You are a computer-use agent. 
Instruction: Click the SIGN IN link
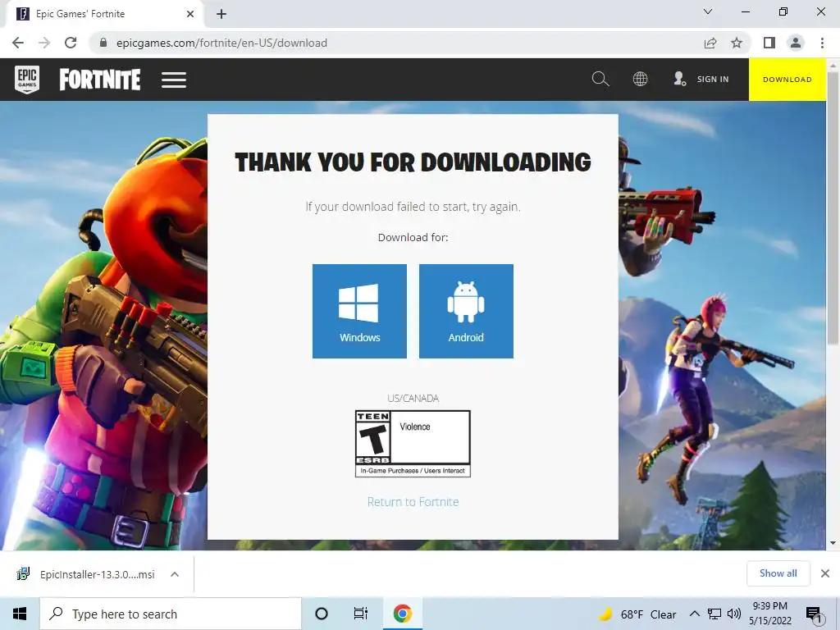(713, 80)
